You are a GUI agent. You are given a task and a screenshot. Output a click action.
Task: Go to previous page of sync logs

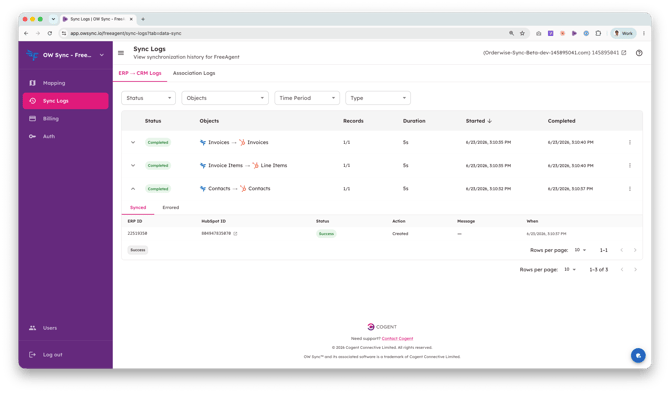(x=622, y=270)
